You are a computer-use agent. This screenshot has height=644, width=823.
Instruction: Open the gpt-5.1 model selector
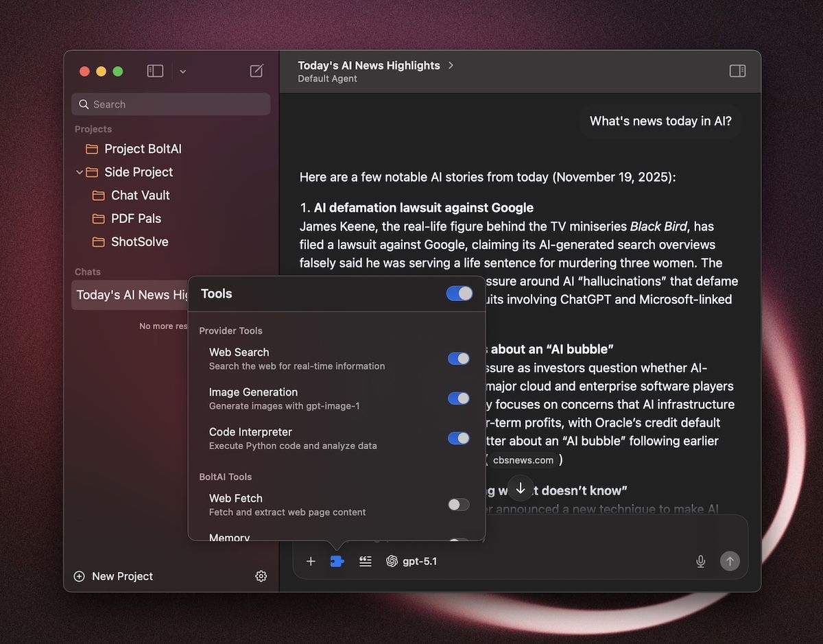coord(411,561)
